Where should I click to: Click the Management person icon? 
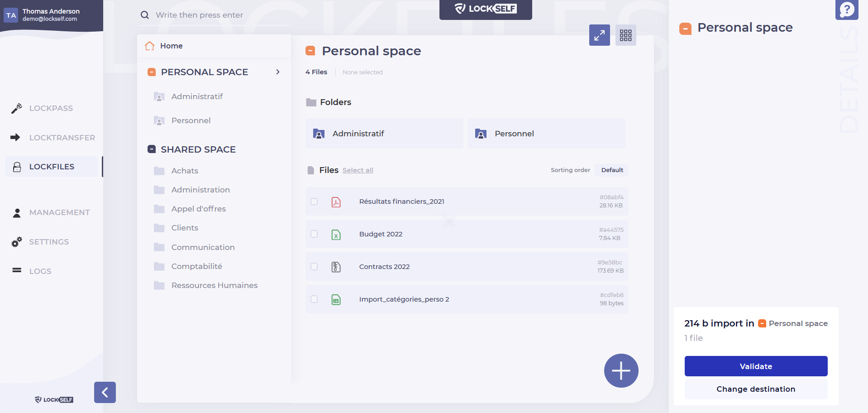[17, 213]
